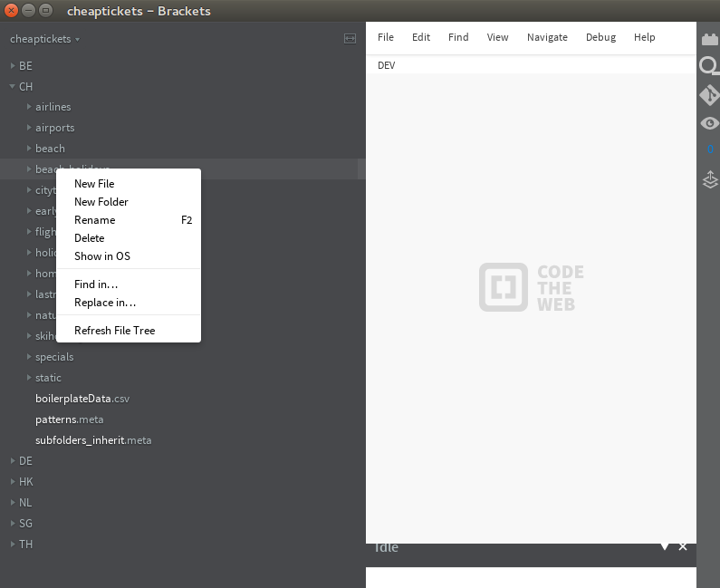Choose Refresh File Tree in the context menu
The image size is (720, 588).
129,331
